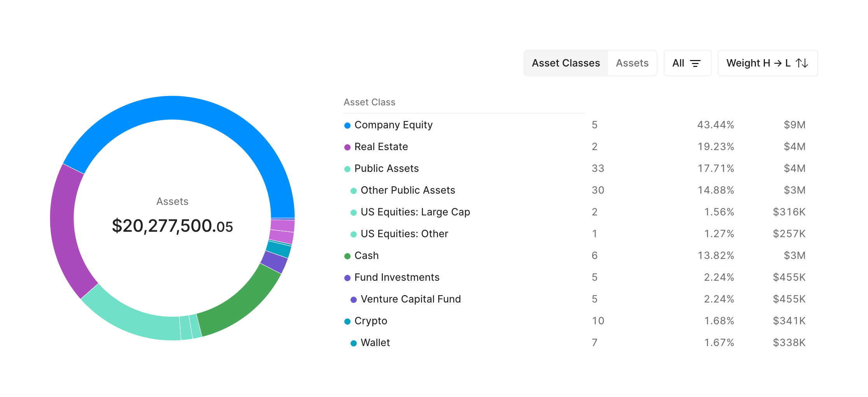The height and width of the screenshot is (397, 868).
Task: Switch to the Assets tab
Action: 632,63
